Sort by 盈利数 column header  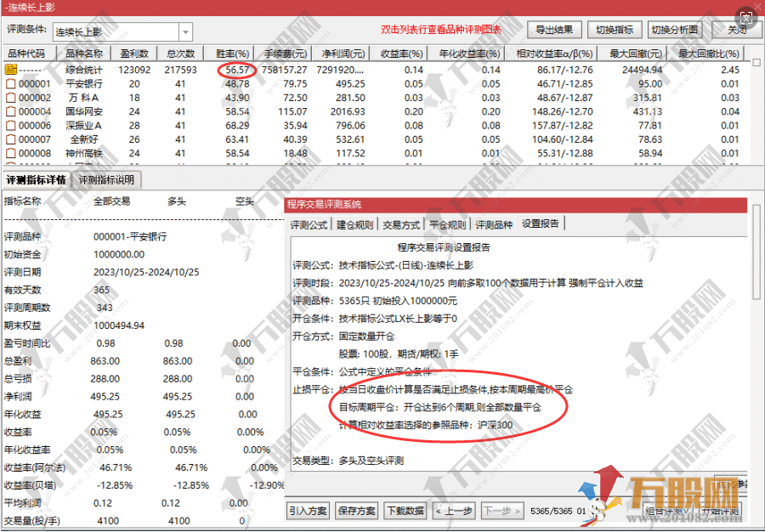(133, 54)
